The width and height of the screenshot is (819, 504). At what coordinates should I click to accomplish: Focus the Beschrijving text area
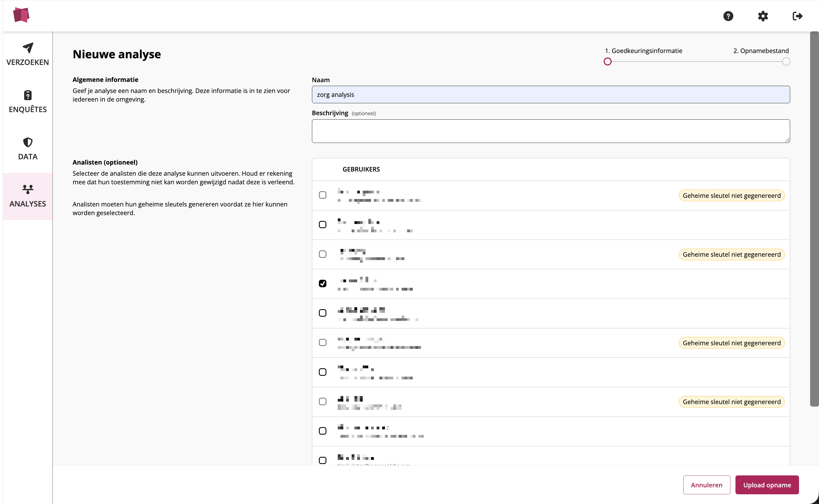tap(550, 131)
